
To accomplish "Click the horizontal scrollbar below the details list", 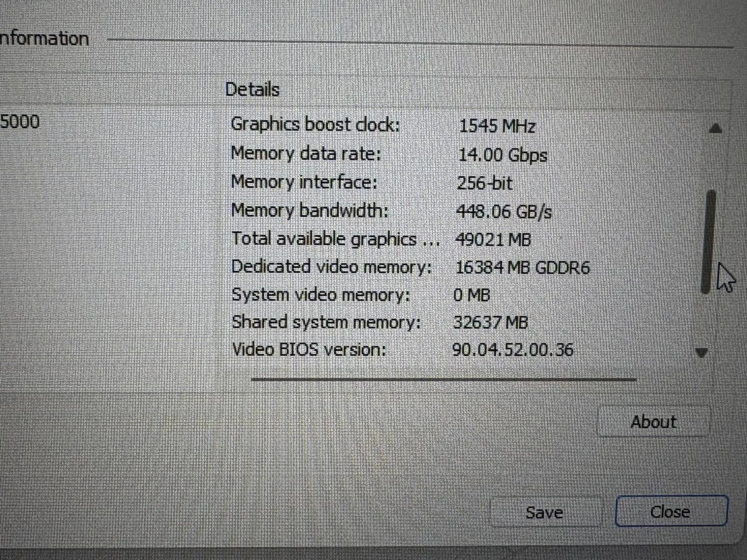I will coord(444,379).
